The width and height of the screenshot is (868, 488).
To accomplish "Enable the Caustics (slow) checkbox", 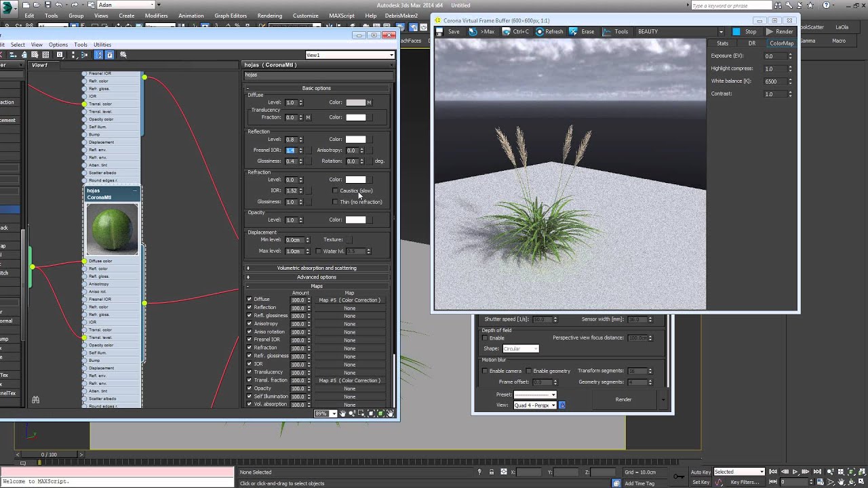I will (x=335, y=191).
